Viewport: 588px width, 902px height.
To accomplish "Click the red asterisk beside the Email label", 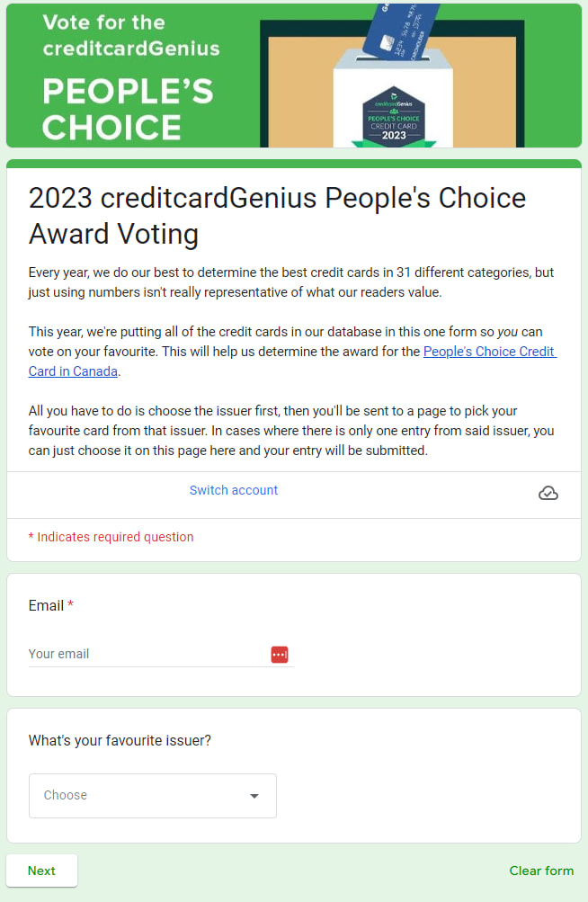I will click(71, 605).
